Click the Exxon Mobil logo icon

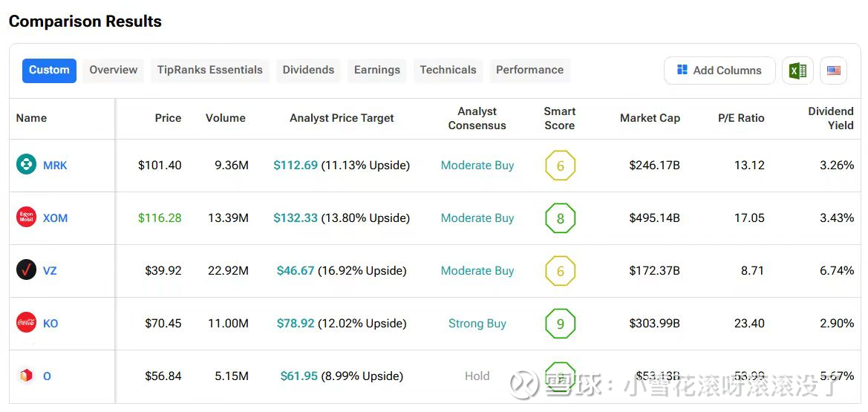(x=26, y=218)
